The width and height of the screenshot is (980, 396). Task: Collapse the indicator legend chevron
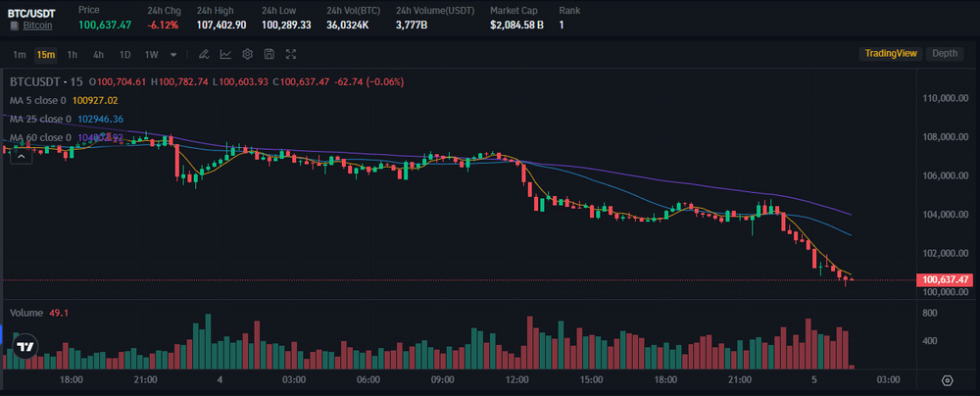tap(20, 156)
